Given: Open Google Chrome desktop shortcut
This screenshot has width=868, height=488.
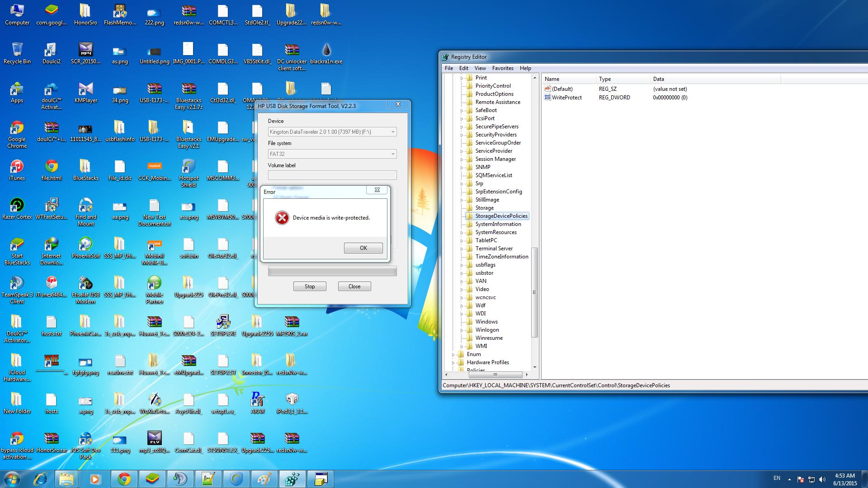Looking at the screenshot, I should pyautogui.click(x=17, y=134).
